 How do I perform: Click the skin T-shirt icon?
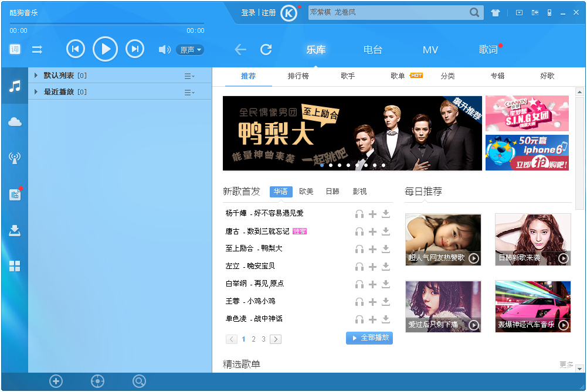(x=496, y=13)
